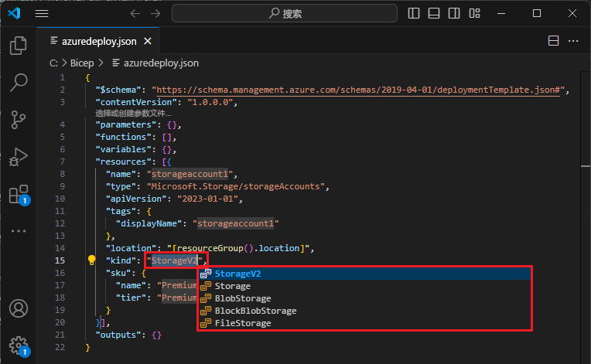Click the "sku" key on line 16
This screenshot has width=591, height=364.
[118, 273]
